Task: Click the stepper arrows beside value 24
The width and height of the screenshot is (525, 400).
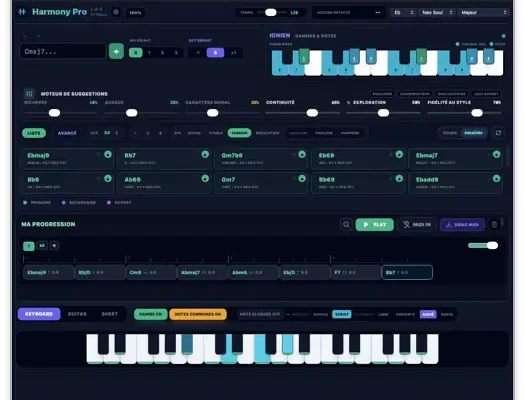Action: click(x=117, y=133)
